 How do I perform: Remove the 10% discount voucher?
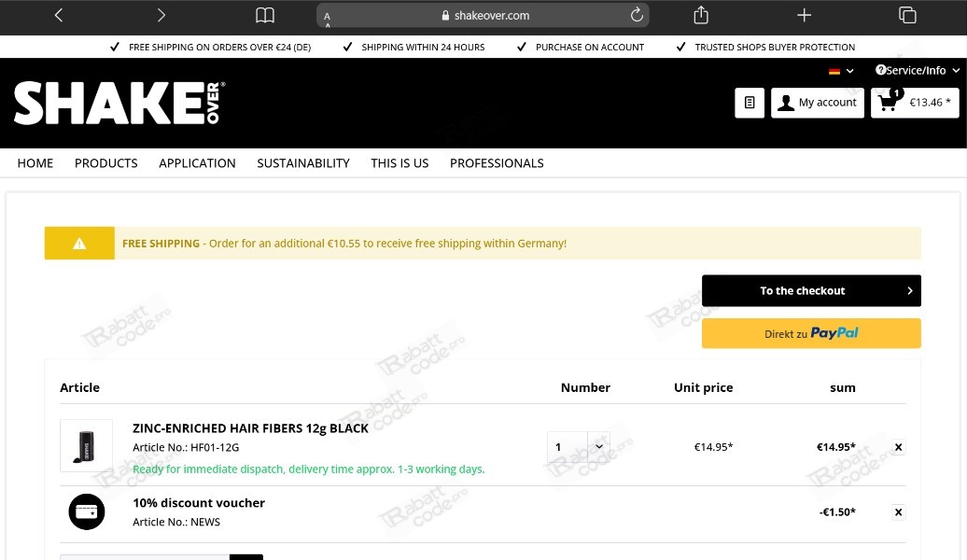click(899, 511)
